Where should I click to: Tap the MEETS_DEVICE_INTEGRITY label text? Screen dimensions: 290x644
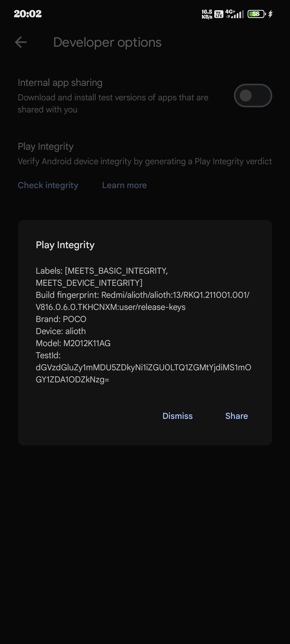[x=89, y=283]
